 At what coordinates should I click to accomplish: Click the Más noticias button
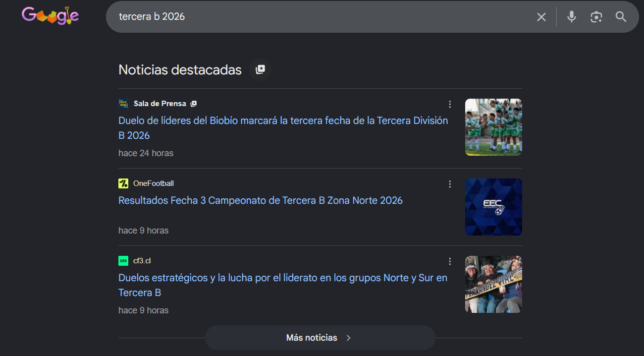tap(320, 338)
